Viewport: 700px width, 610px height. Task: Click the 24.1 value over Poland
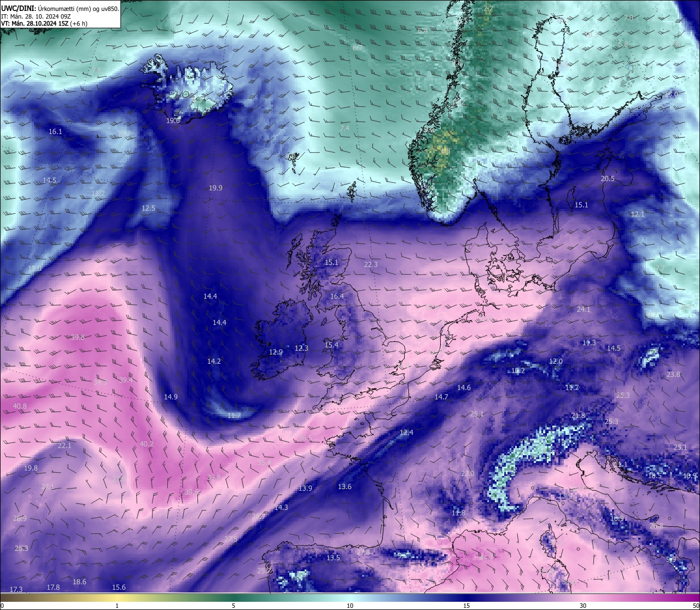click(584, 310)
